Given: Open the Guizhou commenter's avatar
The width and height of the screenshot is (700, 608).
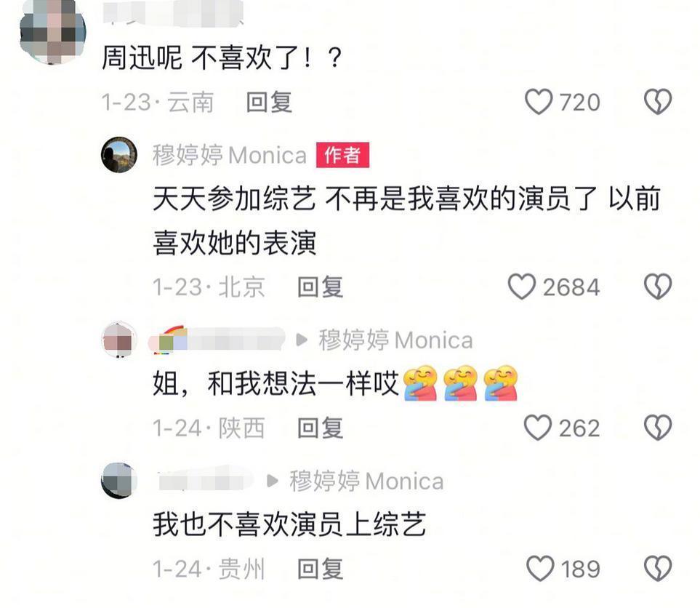Looking at the screenshot, I should click(118, 481).
